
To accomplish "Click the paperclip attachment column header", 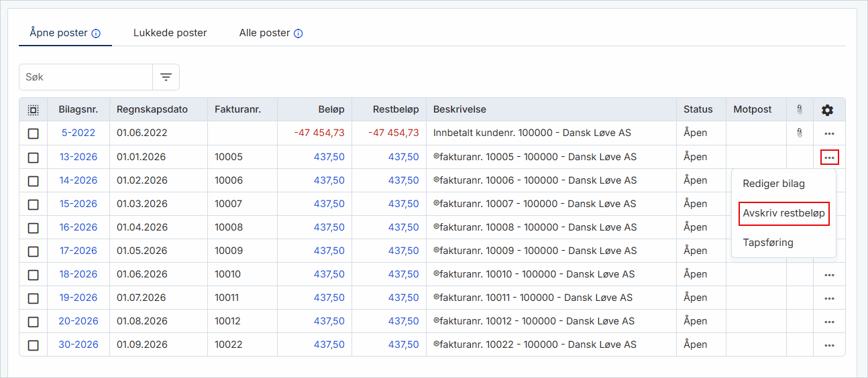I will click(x=800, y=110).
